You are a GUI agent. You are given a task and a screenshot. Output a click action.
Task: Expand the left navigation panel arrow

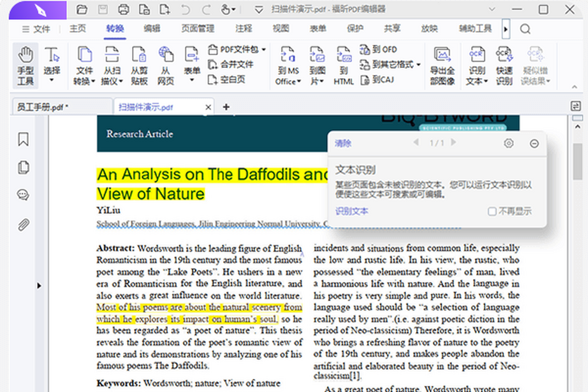pos(39,286)
